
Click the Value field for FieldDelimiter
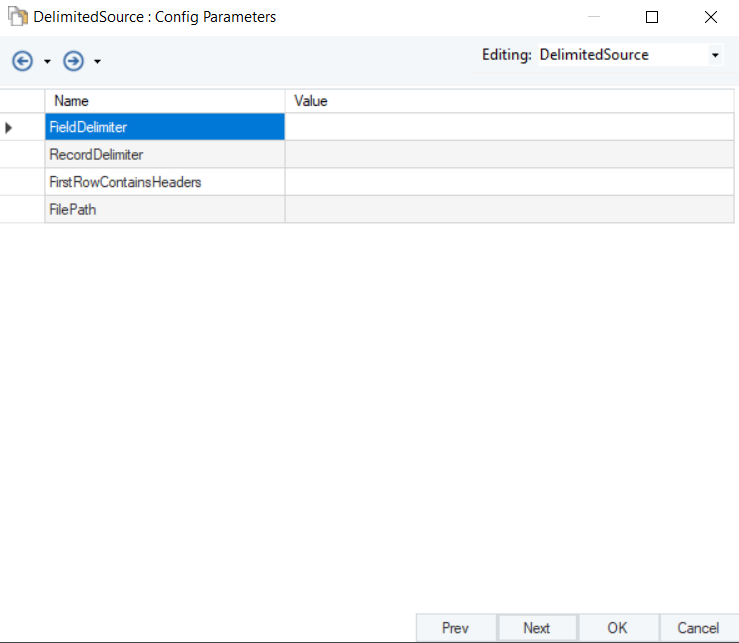511,127
